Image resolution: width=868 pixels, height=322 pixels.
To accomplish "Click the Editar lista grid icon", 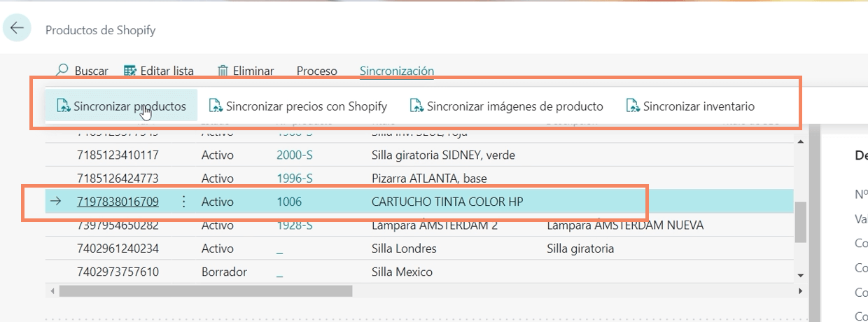I will (x=130, y=71).
